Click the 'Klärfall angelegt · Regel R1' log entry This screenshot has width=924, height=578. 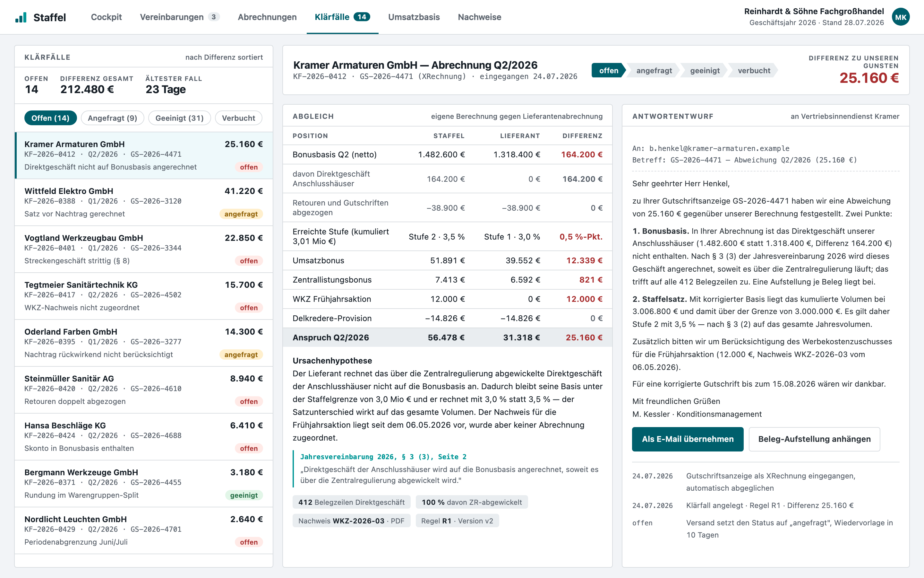(770, 505)
